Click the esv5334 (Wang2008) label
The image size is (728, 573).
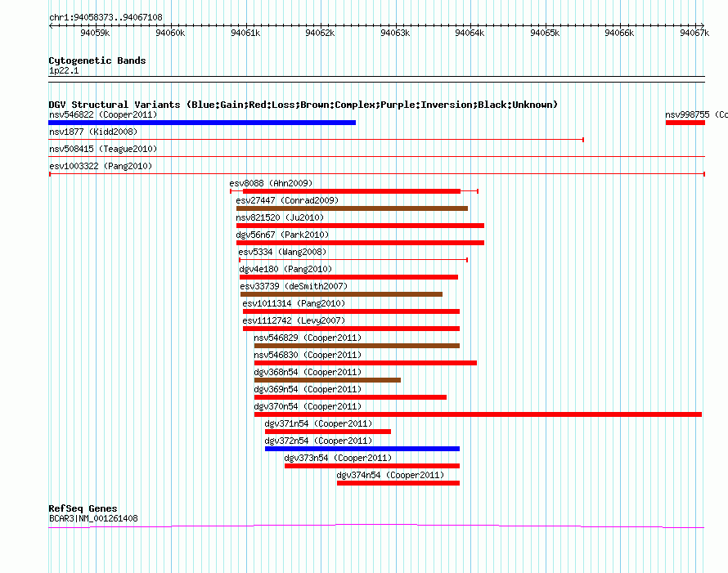[x=282, y=252]
